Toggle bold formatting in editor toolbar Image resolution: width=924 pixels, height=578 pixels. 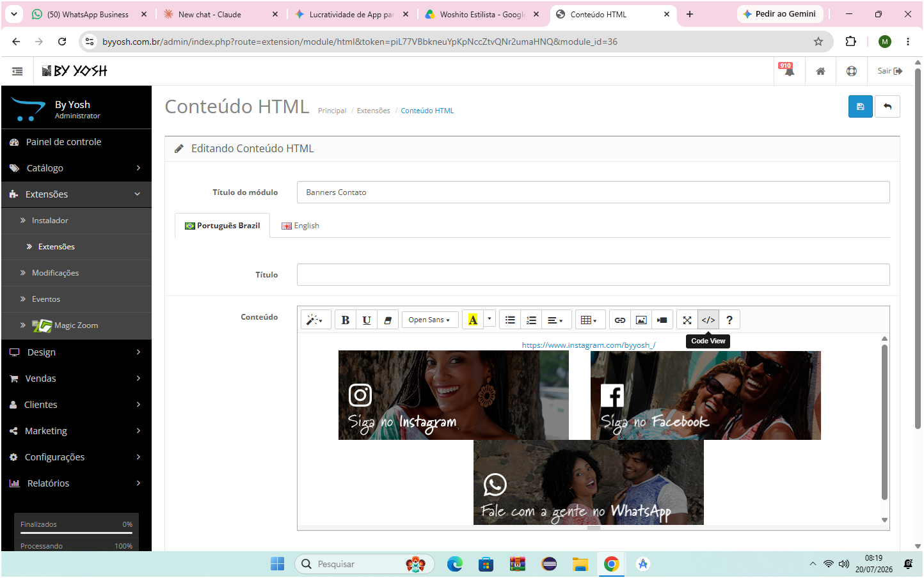tap(345, 320)
